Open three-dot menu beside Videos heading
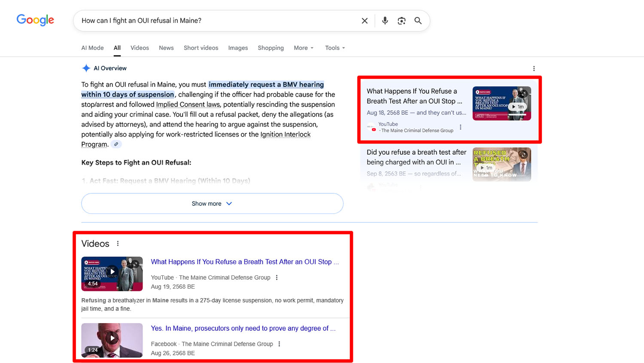Screen dimensions: 644x363 point(118,244)
